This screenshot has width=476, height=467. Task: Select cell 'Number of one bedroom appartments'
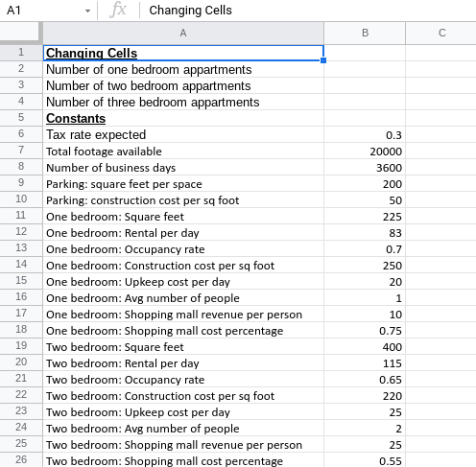pos(183,69)
